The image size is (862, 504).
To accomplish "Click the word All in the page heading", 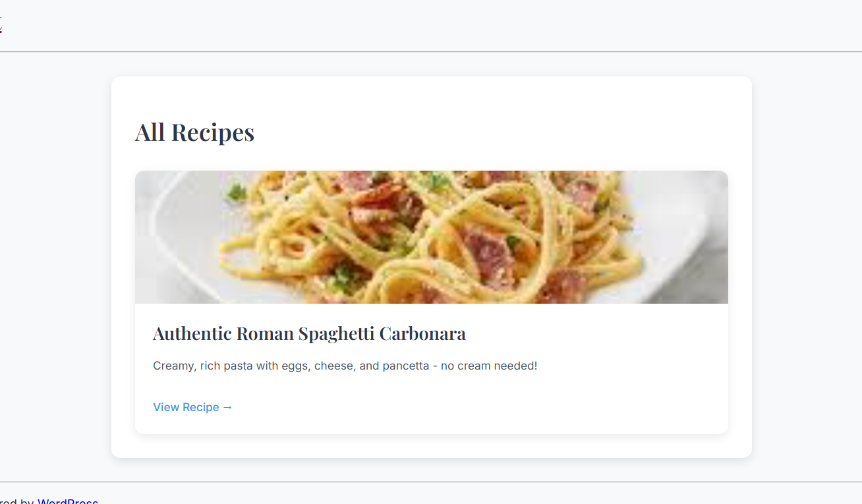I will (x=150, y=132).
